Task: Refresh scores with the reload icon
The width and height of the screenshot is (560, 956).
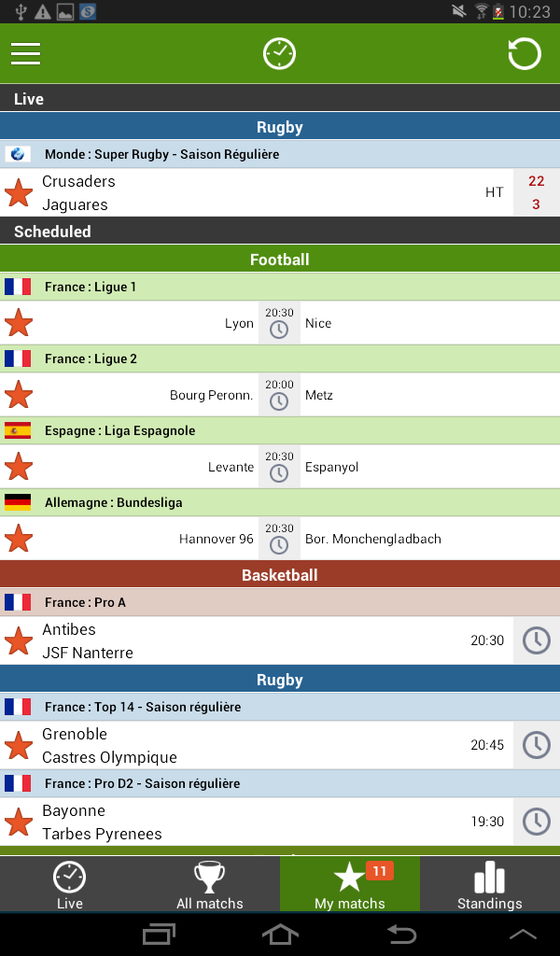Action: click(x=525, y=53)
